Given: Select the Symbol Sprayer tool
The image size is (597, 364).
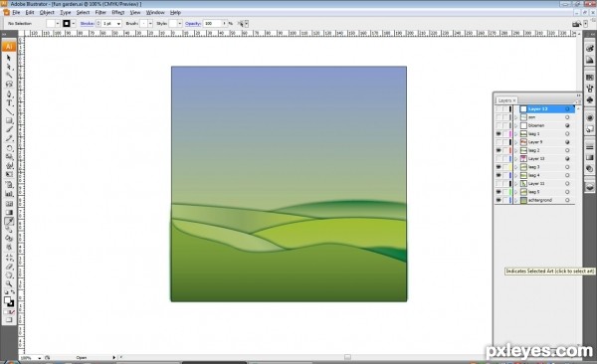Looking at the screenshot, I should [9, 185].
